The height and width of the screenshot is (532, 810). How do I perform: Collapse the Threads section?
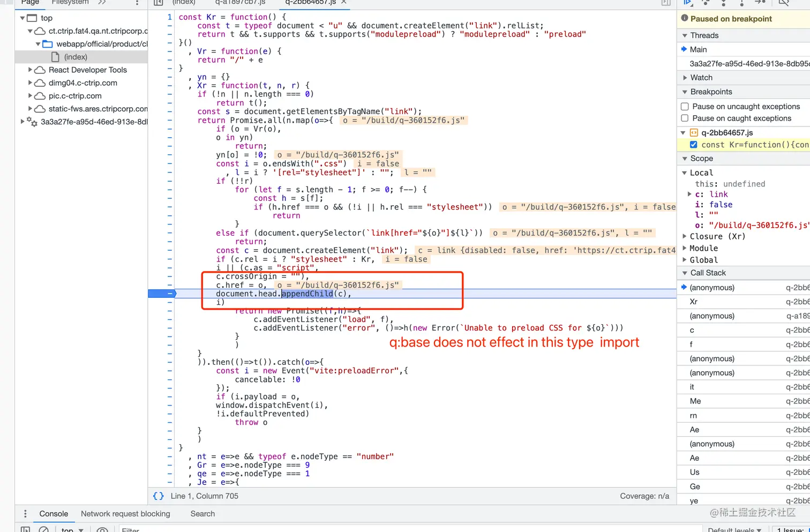[685, 35]
